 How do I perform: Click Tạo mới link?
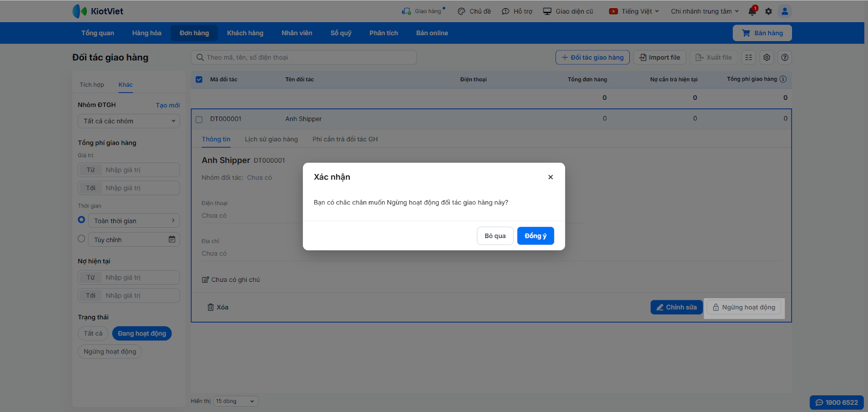(168, 105)
